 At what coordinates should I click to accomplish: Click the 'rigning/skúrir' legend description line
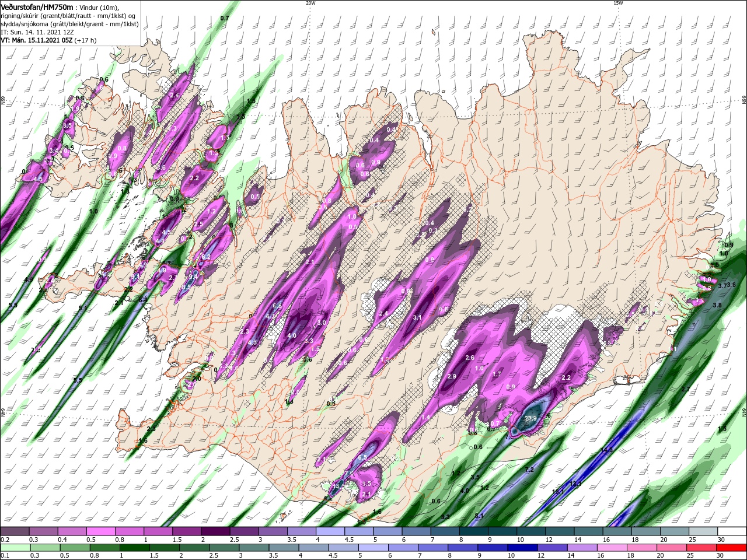pyautogui.click(x=68, y=16)
